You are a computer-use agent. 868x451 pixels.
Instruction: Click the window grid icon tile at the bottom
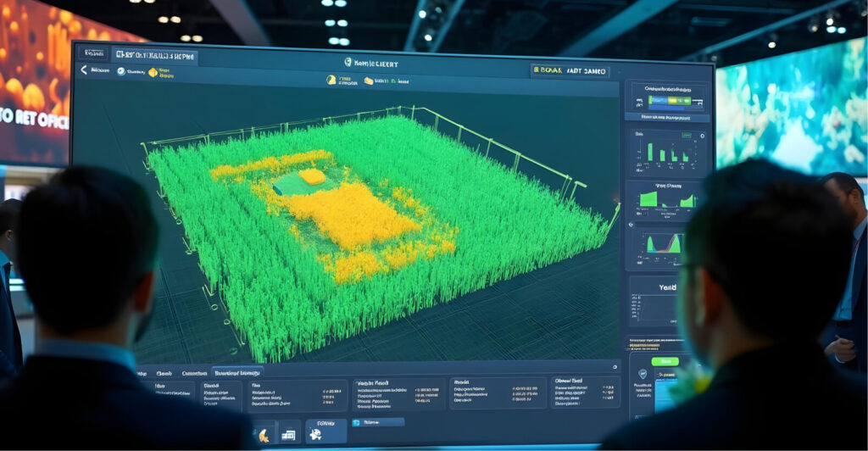(x=288, y=435)
